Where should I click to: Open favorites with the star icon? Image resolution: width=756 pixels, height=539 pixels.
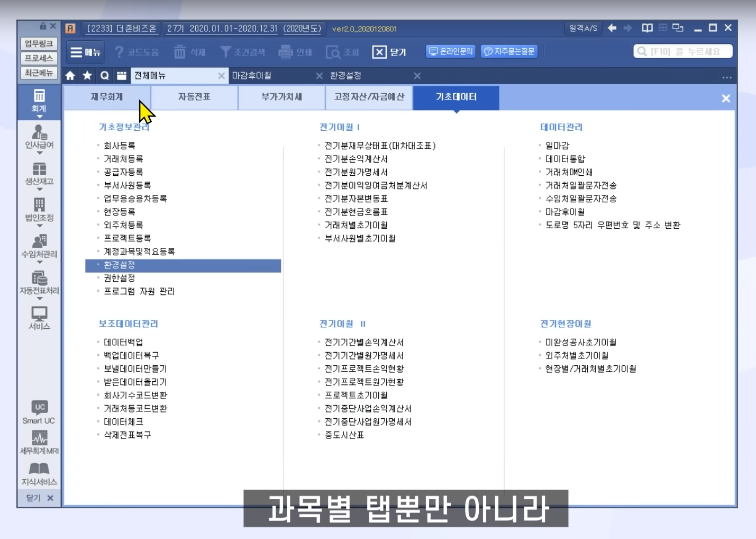point(87,76)
